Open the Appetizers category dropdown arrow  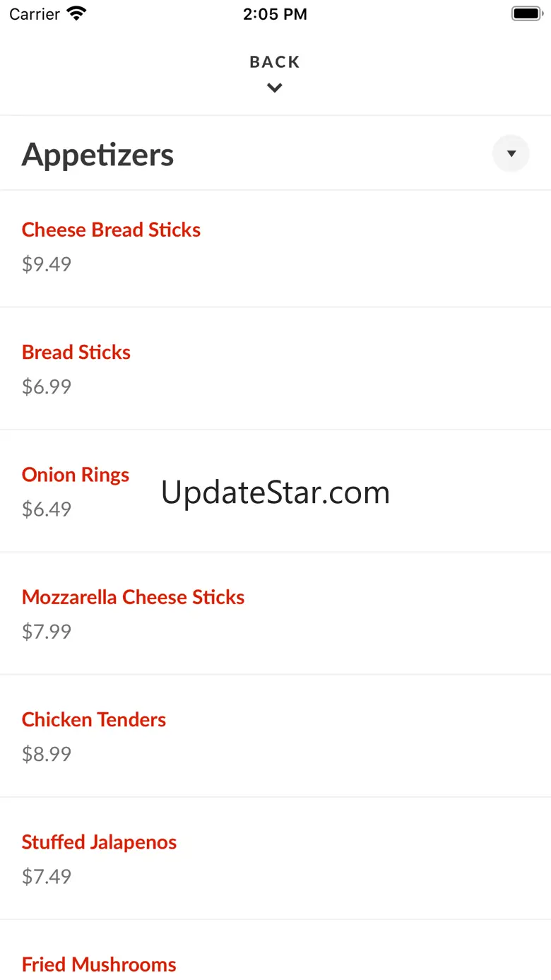(x=511, y=153)
